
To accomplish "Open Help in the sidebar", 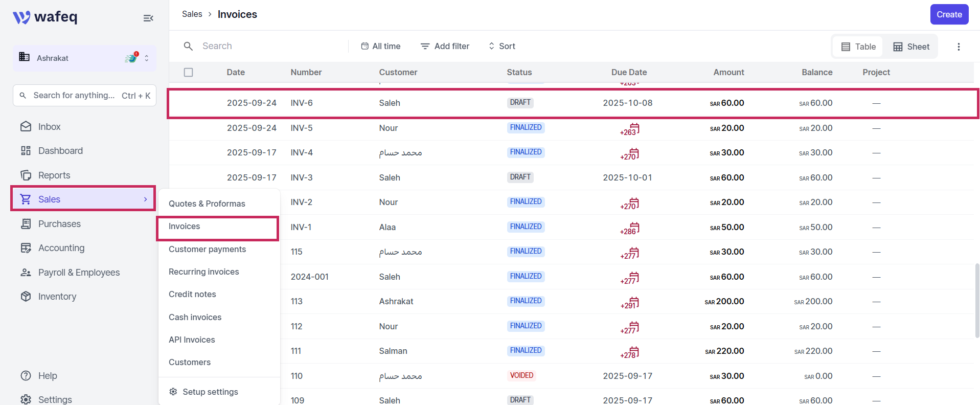I will [39, 376].
